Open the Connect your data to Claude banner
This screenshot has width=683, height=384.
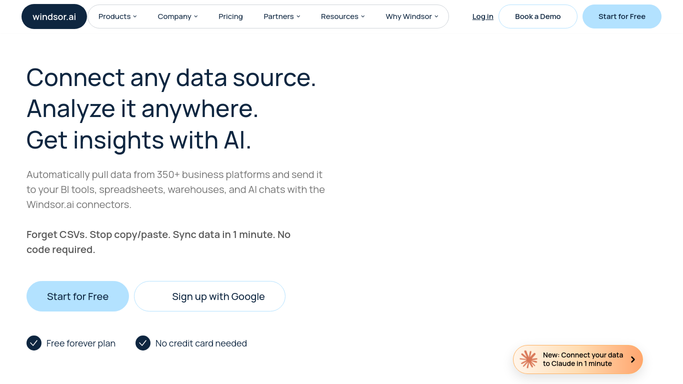click(578, 359)
